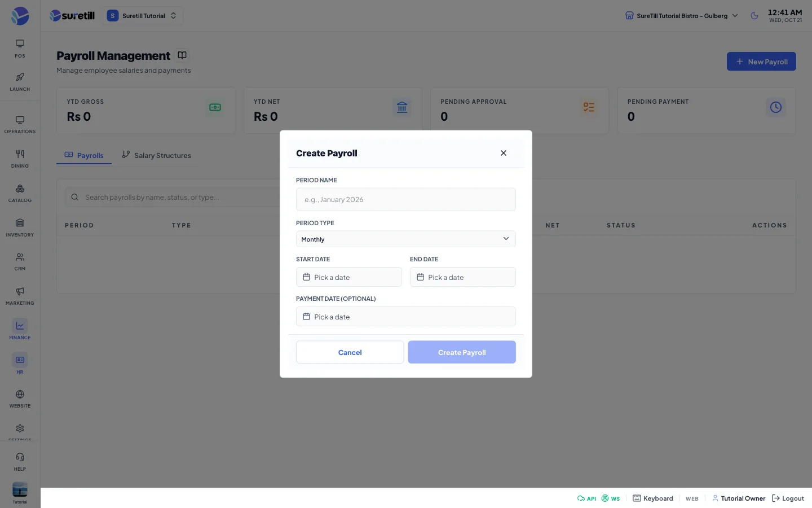Expand the SureTill Tutorial Bistro location dropdown
This screenshot has height=508, width=812.
click(682, 16)
